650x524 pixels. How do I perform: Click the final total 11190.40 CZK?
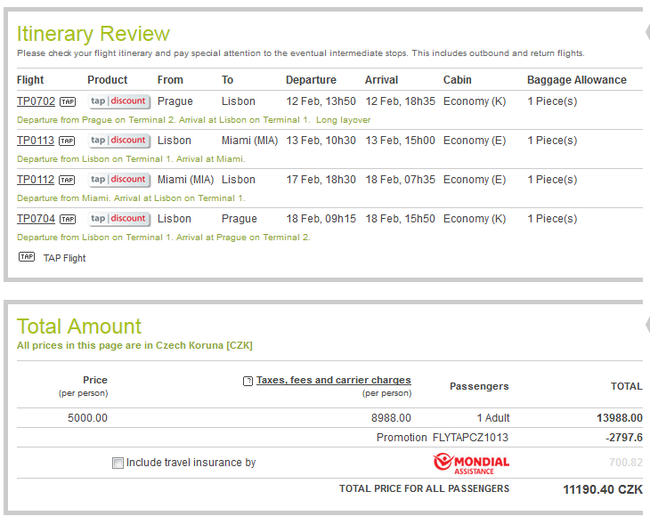tap(602, 490)
